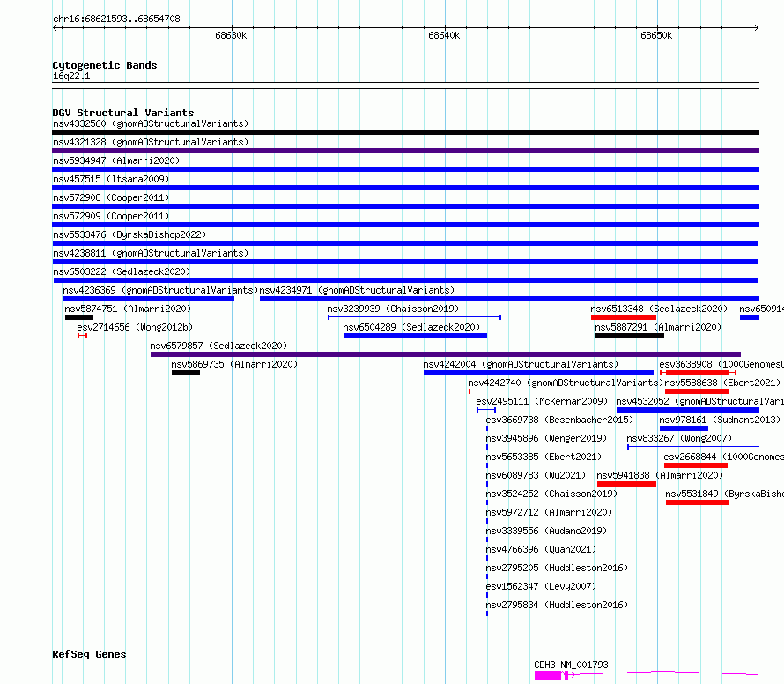Viewport: 784px width, 684px height.
Task: Click the RefSeq Genes track title
Action: click(89, 655)
